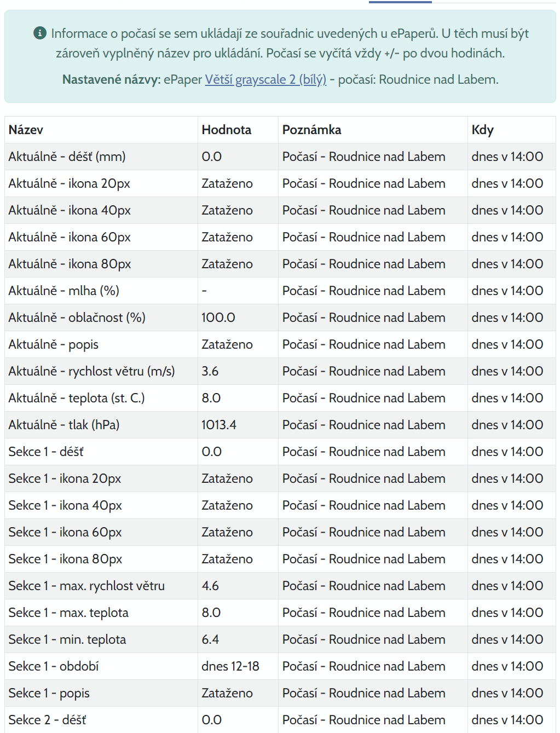
Task: Click the 'Kdy' column header
Action: pos(482,130)
